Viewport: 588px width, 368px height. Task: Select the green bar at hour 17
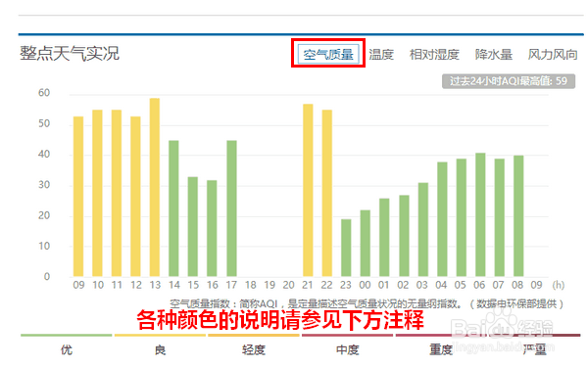231,208
